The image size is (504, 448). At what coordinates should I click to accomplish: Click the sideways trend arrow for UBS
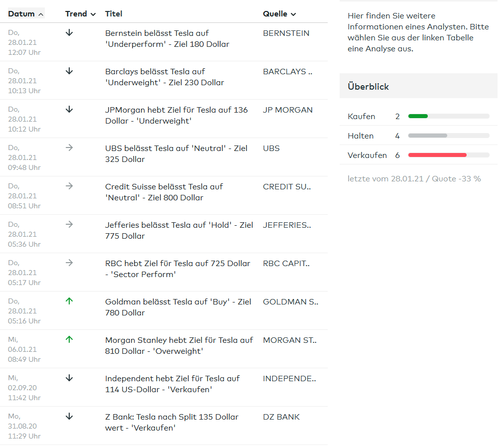[x=69, y=148]
